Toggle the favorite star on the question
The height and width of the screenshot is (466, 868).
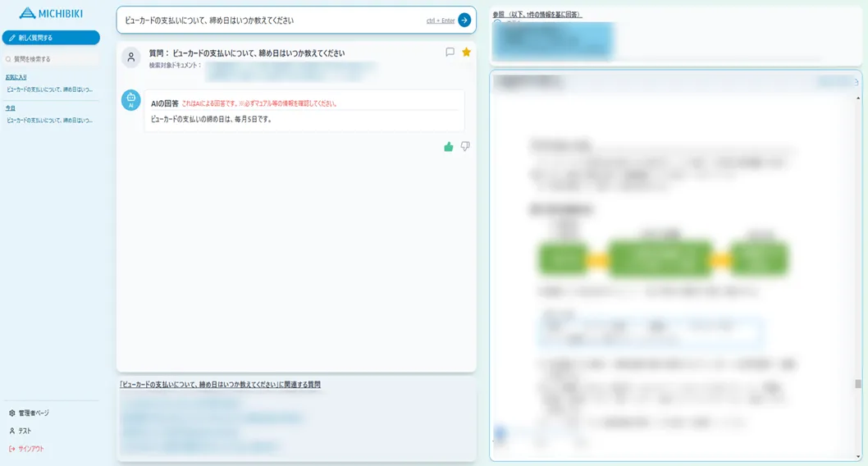[x=466, y=53]
